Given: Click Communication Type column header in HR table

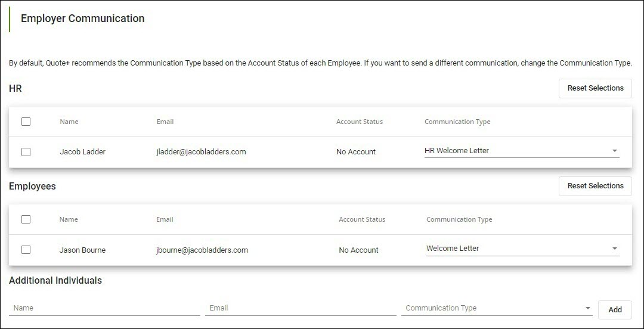Looking at the screenshot, I should tap(457, 122).
